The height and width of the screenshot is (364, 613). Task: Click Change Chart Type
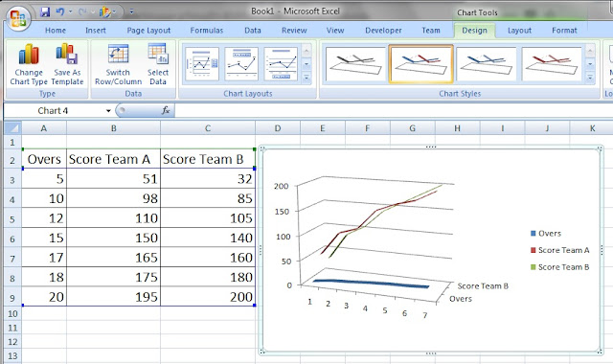coord(29,64)
